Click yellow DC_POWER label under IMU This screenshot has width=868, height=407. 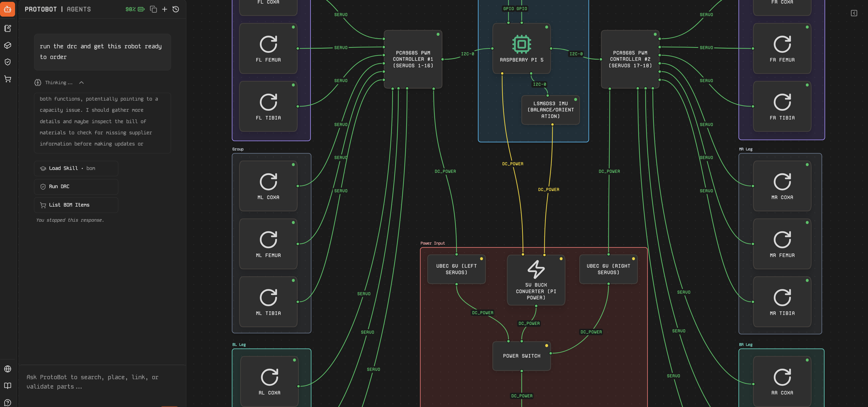click(x=549, y=190)
